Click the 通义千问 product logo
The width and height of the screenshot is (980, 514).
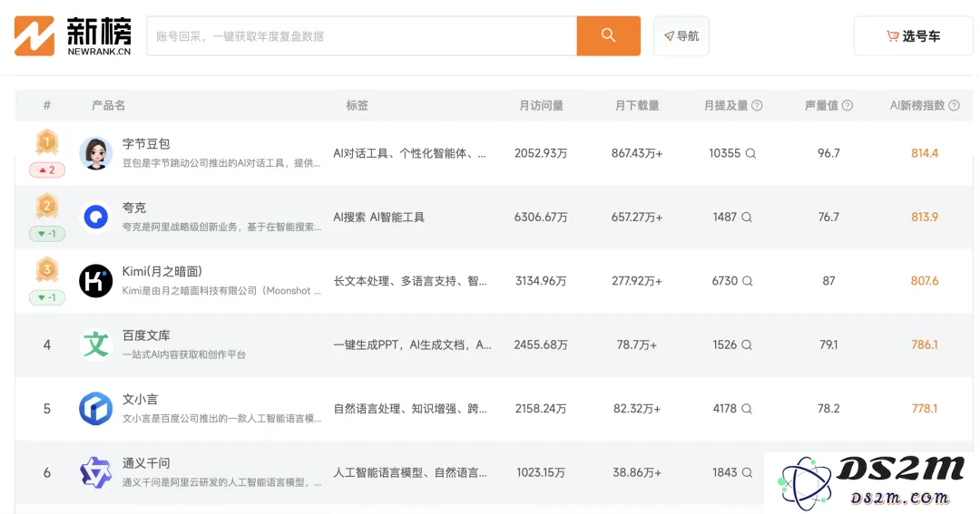[95, 472]
